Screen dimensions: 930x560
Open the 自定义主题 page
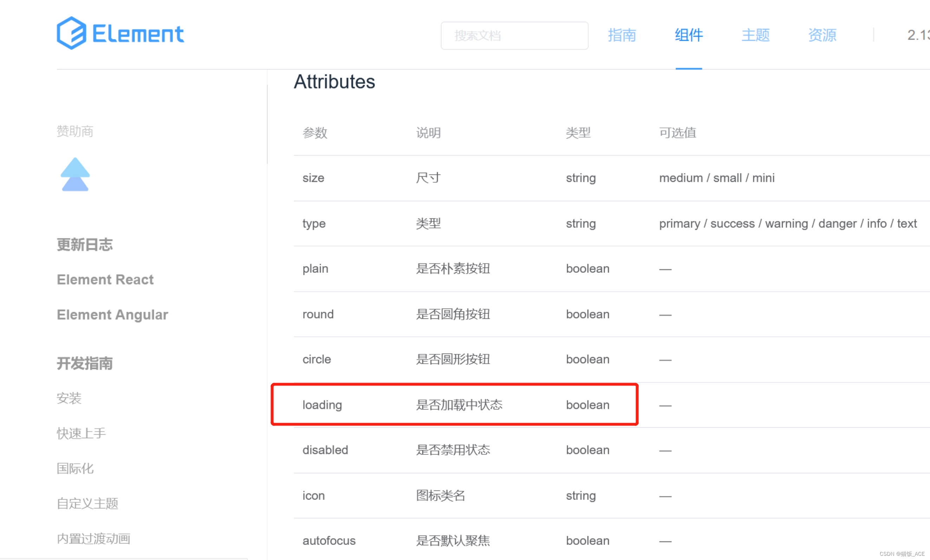pos(87,503)
